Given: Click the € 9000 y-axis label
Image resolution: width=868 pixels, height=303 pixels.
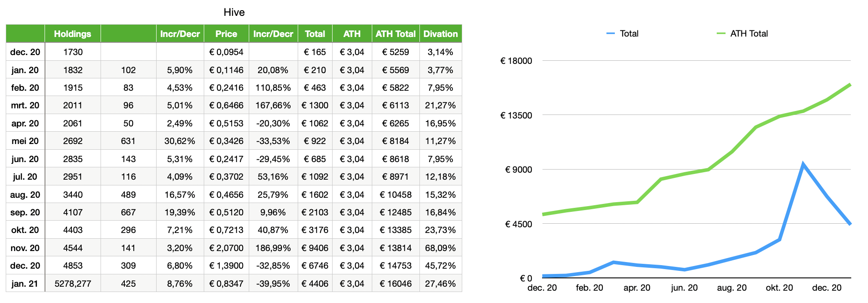Looking at the screenshot, I should (x=518, y=170).
